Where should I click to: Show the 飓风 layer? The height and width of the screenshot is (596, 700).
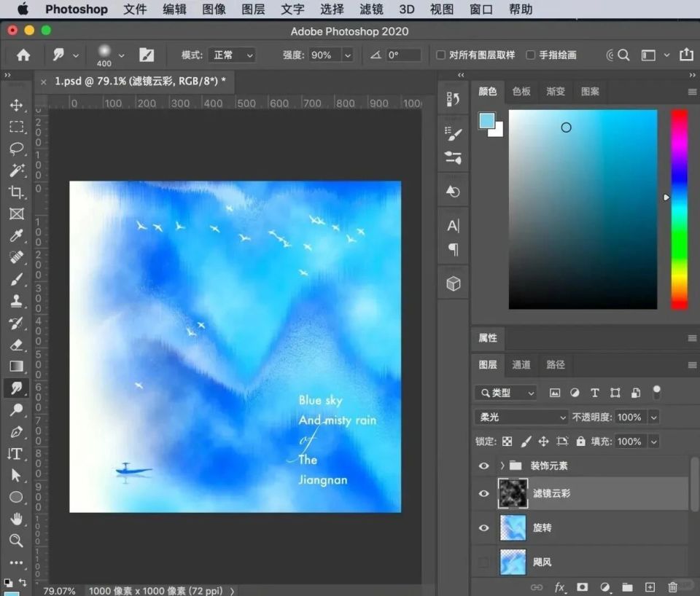[483, 562]
